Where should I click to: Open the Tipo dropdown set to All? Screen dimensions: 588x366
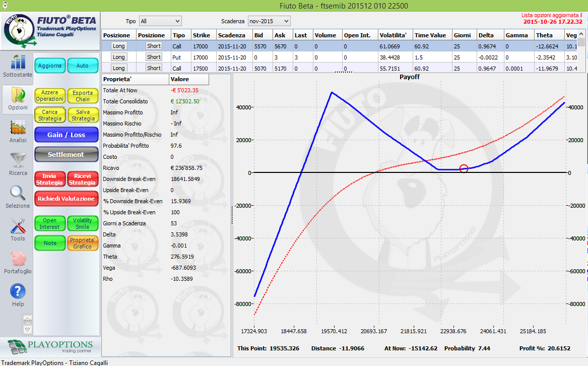(160, 21)
